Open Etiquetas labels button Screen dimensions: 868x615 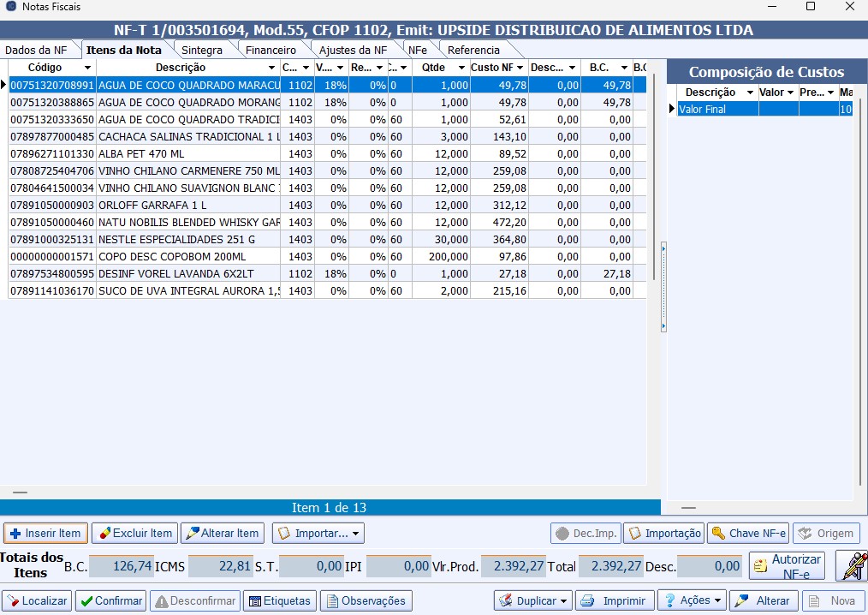pyautogui.click(x=279, y=600)
